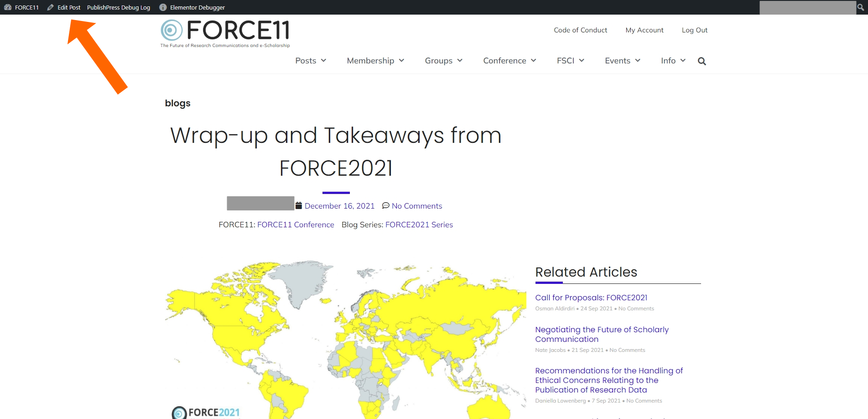Click the comment bubble icon
868x419 pixels.
click(386, 206)
